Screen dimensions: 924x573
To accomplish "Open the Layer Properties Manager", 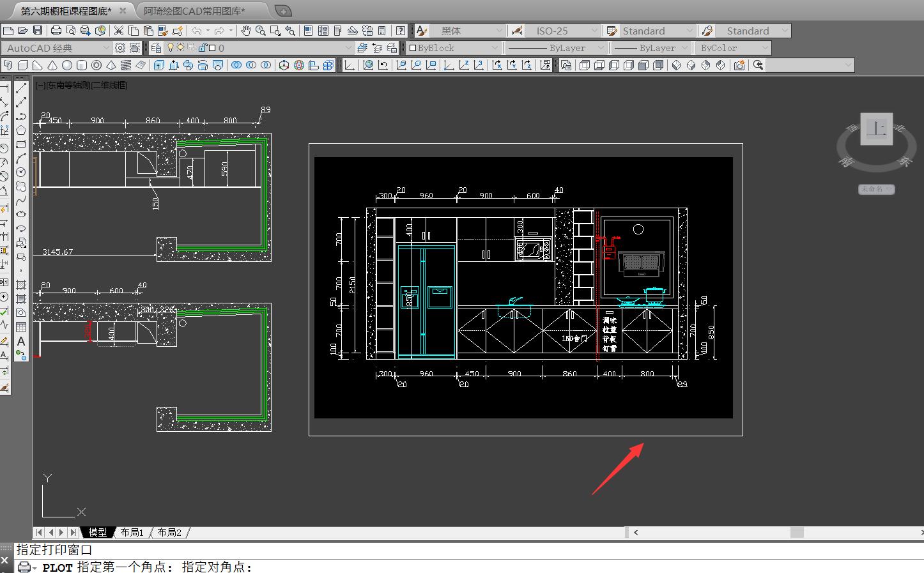I will [x=156, y=48].
